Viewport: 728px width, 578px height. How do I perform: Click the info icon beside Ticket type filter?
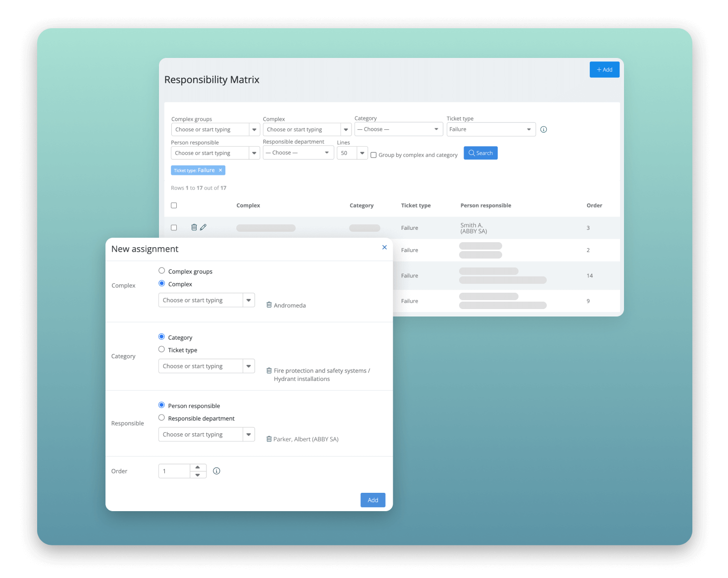tap(543, 130)
